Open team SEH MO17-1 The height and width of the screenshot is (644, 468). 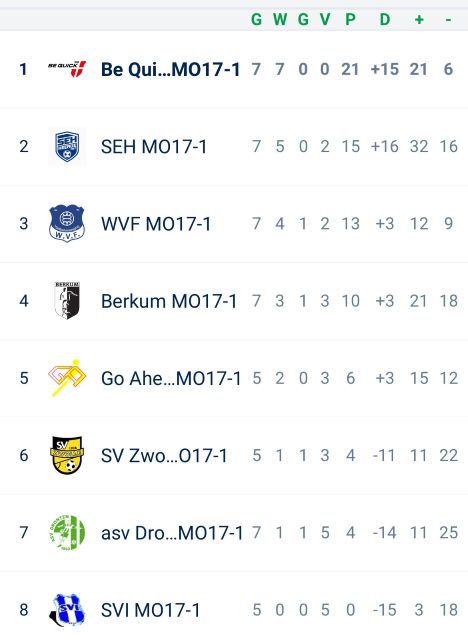(154, 147)
